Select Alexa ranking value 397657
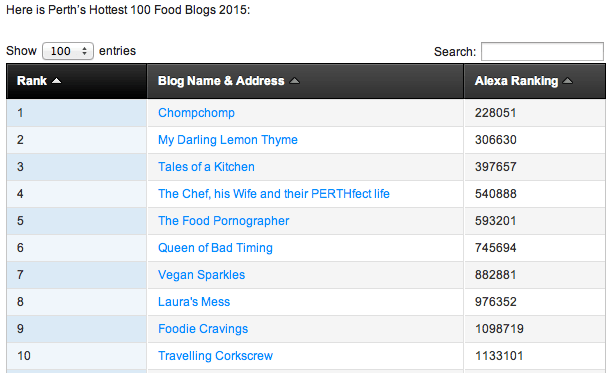 pyautogui.click(x=496, y=167)
